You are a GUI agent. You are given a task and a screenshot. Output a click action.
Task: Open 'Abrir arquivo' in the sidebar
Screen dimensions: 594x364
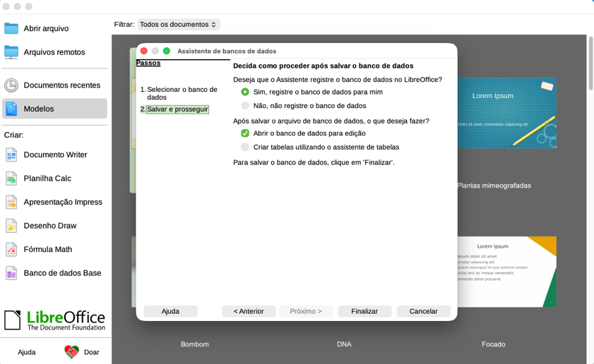click(55, 28)
